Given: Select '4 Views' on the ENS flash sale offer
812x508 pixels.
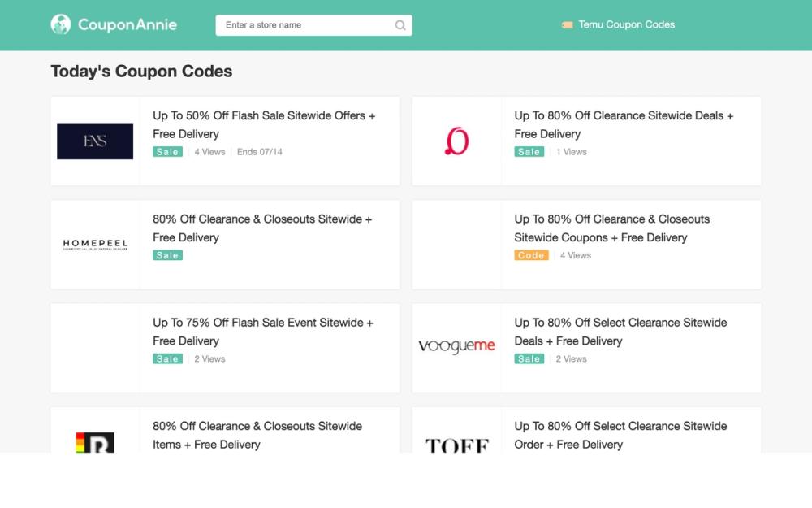Looking at the screenshot, I should pos(209,152).
